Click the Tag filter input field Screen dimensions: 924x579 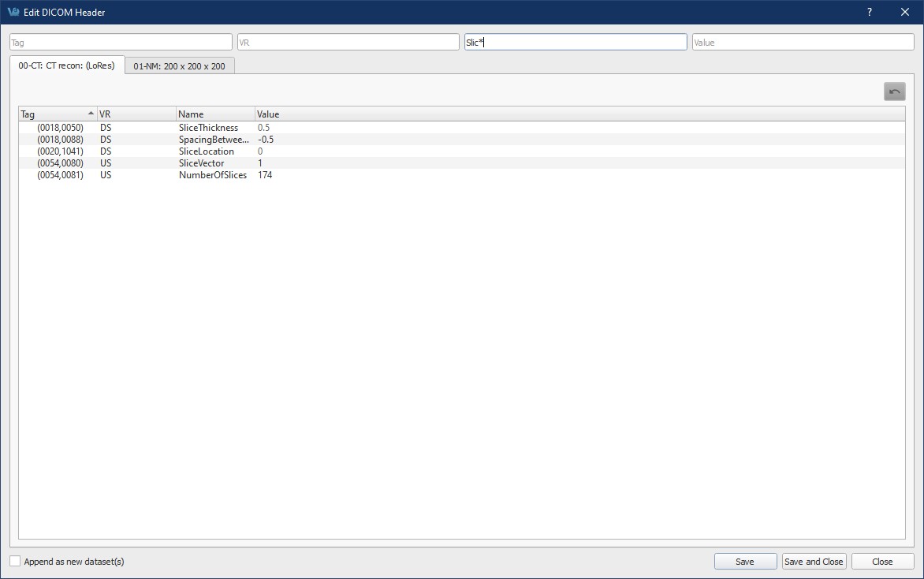120,41
